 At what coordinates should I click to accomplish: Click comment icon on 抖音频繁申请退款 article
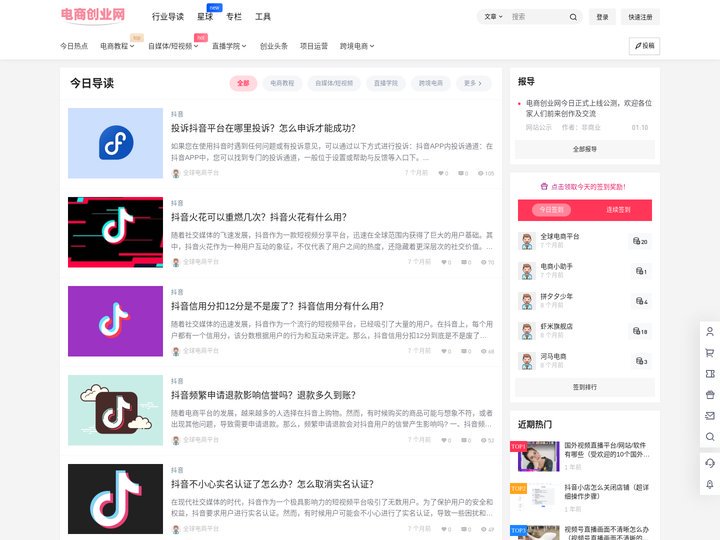coord(464,440)
